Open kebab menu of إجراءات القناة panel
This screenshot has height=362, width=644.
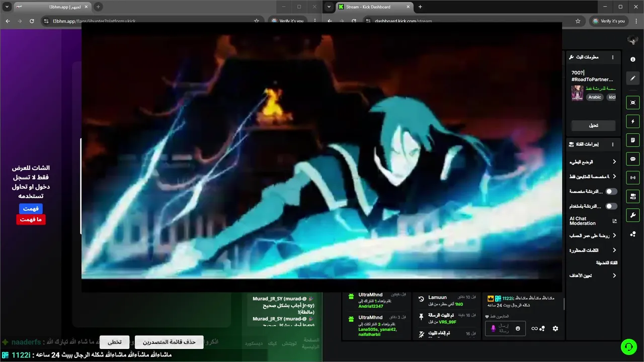click(x=613, y=144)
